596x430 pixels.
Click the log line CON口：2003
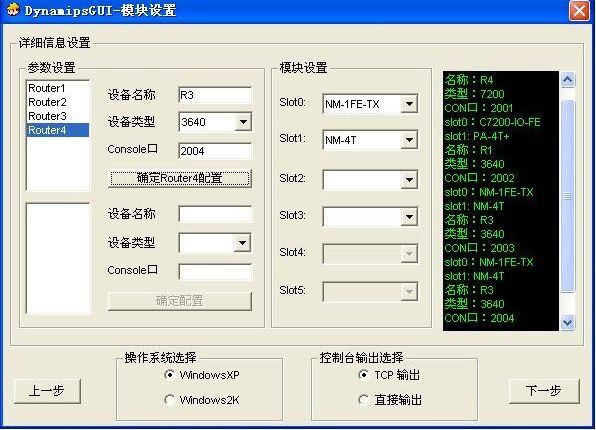pyautogui.click(x=479, y=248)
